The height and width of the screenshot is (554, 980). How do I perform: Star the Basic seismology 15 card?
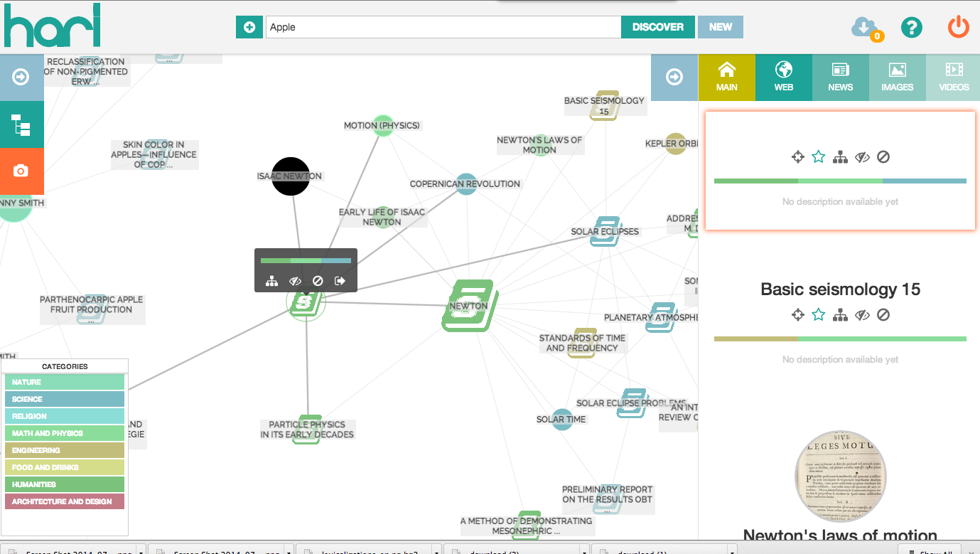(x=819, y=315)
